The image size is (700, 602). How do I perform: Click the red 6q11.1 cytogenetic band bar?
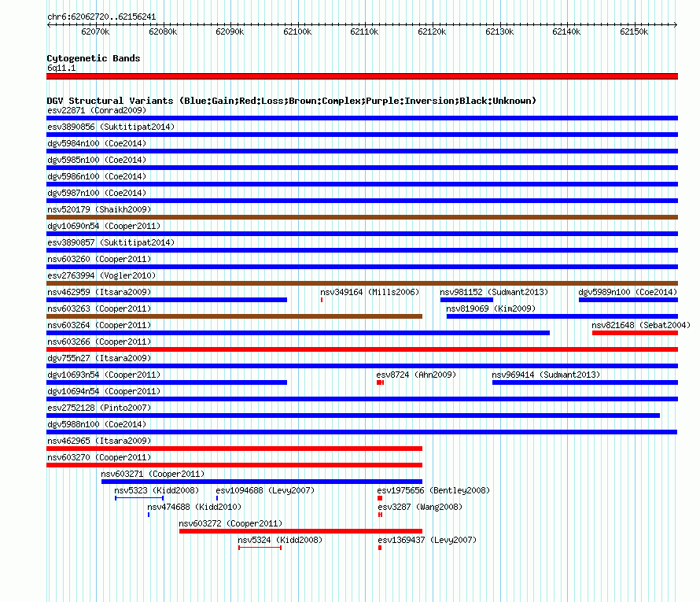coord(362,76)
